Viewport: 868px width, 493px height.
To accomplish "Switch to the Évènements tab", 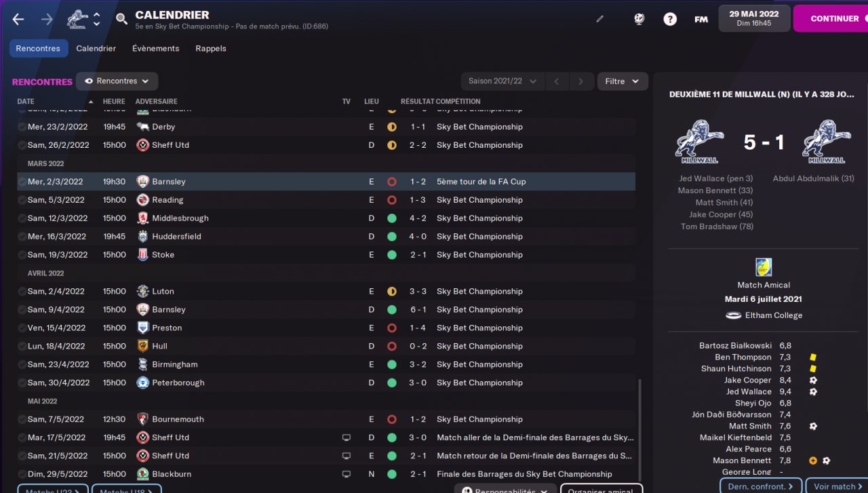I will coord(155,49).
